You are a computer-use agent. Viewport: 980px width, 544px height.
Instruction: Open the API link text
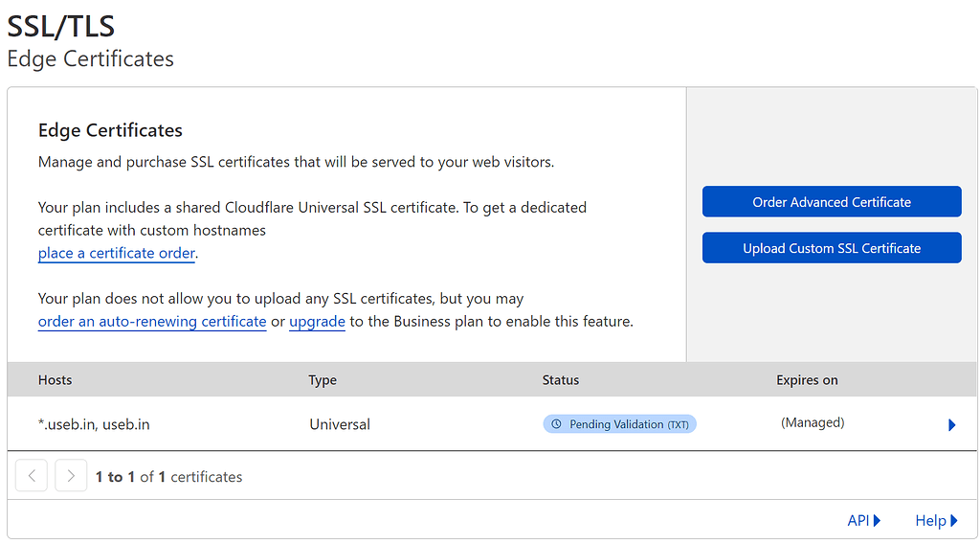click(858, 521)
